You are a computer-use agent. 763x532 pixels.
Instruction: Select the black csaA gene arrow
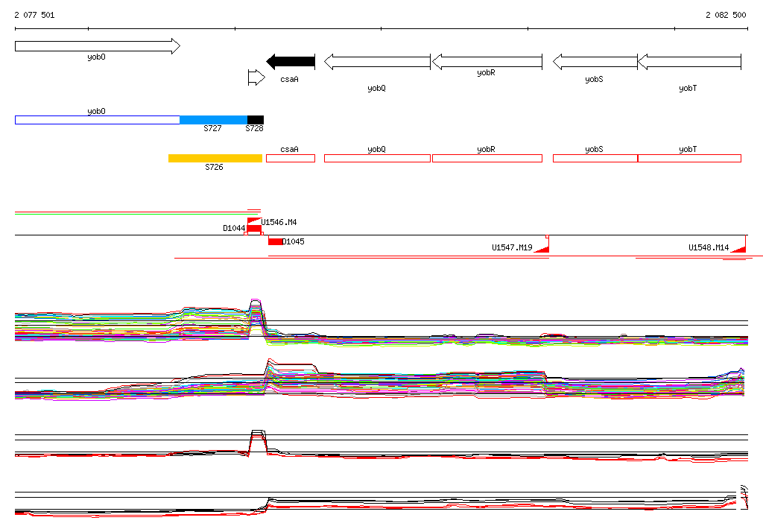(x=291, y=62)
